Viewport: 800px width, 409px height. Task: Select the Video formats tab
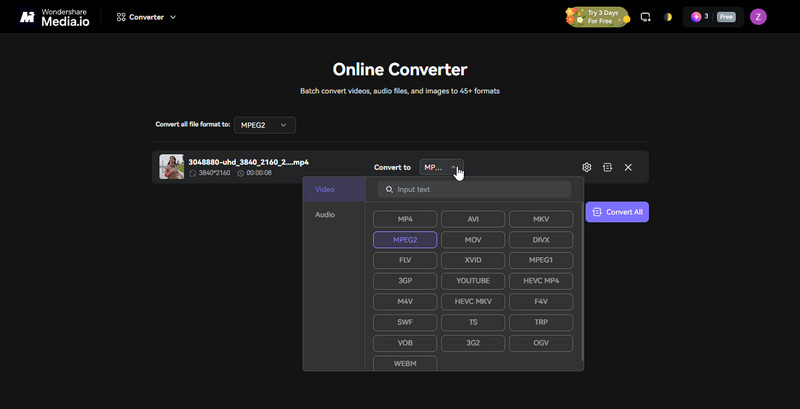(x=325, y=189)
